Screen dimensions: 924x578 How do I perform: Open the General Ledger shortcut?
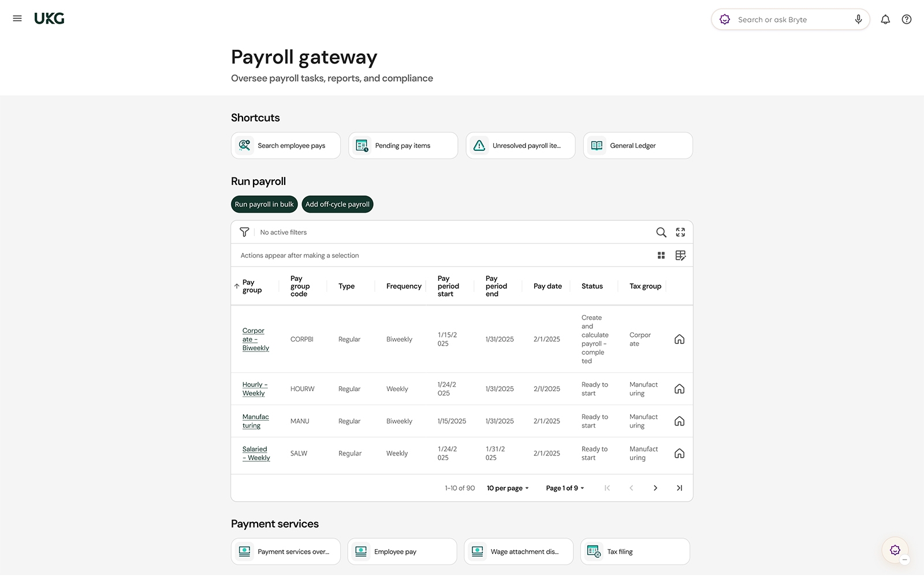click(638, 146)
